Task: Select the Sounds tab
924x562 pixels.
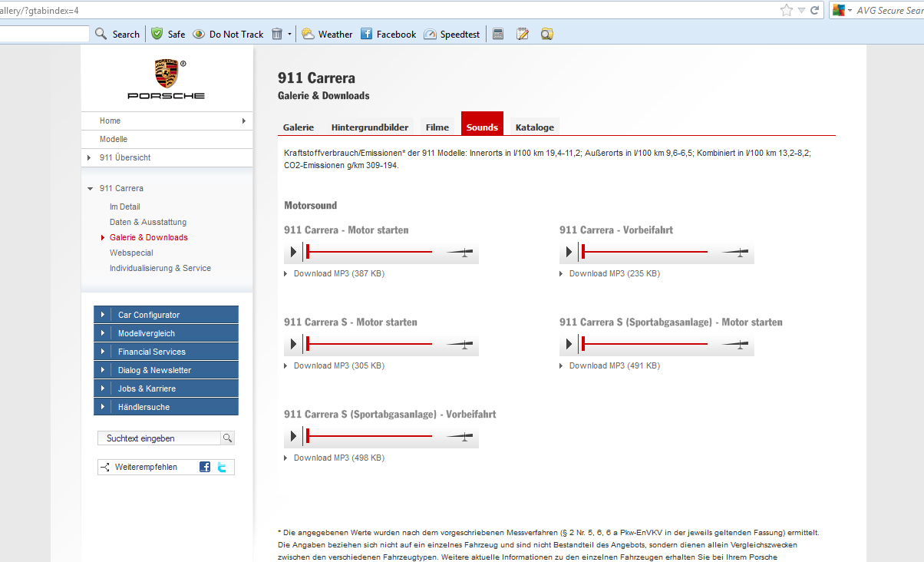Action: pos(482,124)
